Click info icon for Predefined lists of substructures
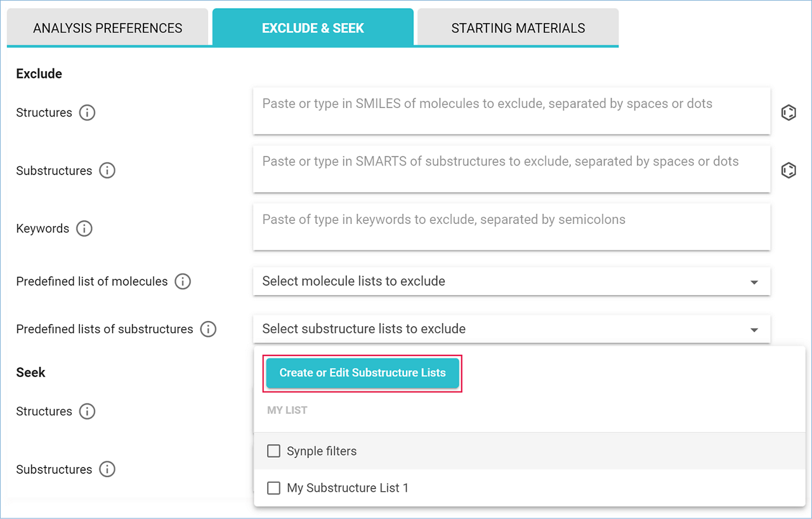The width and height of the screenshot is (812, 519). point(208,329)
